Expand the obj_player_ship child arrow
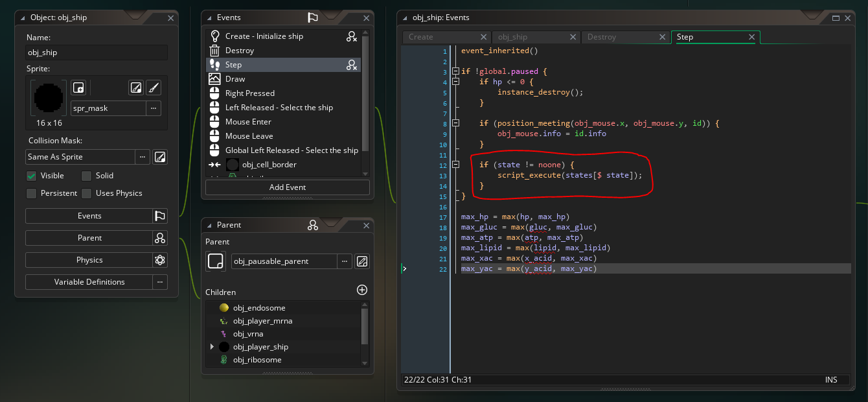The image size is (868, 402). [212, 347]
